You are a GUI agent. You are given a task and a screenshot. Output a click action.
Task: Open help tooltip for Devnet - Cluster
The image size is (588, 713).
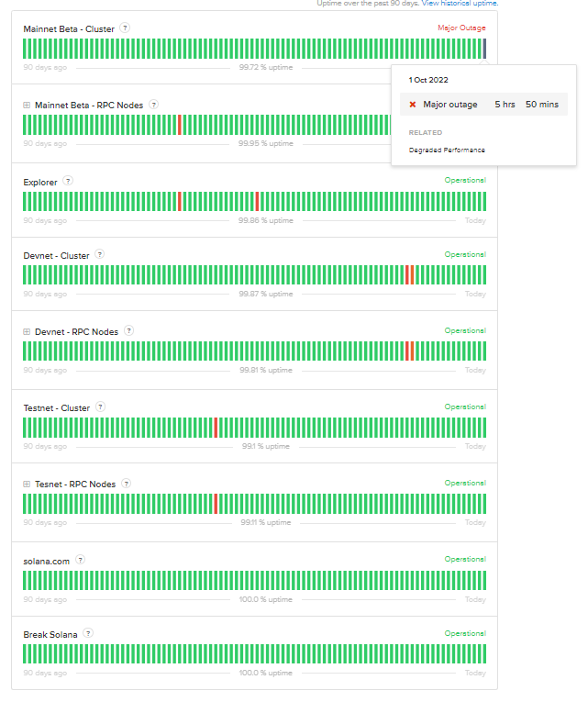99,254
